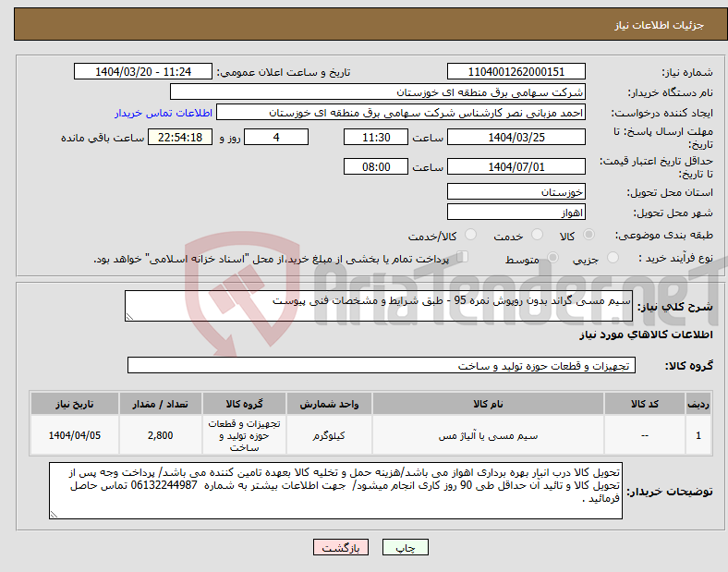Screen dimensions: 728x572
Task: Select the جزیی purchase type radio
Action: [613, 257]
